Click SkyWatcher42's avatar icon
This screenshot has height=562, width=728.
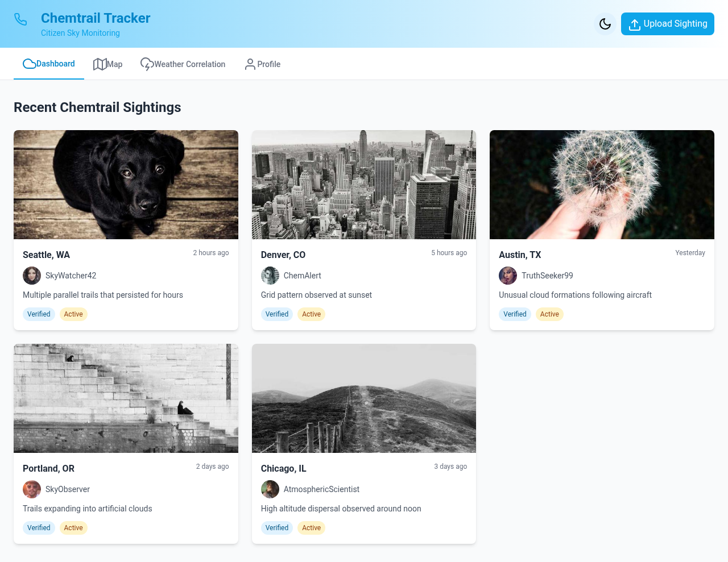point(32,276)
